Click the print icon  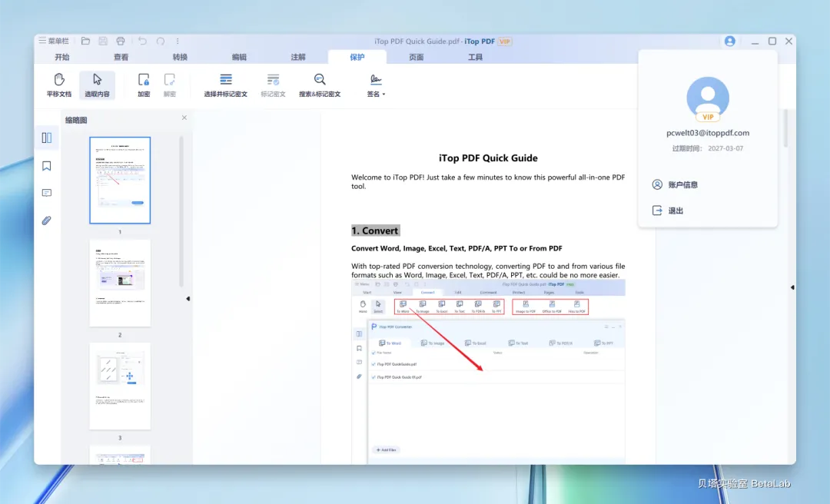pyautogui.click(x=121, y=41)
